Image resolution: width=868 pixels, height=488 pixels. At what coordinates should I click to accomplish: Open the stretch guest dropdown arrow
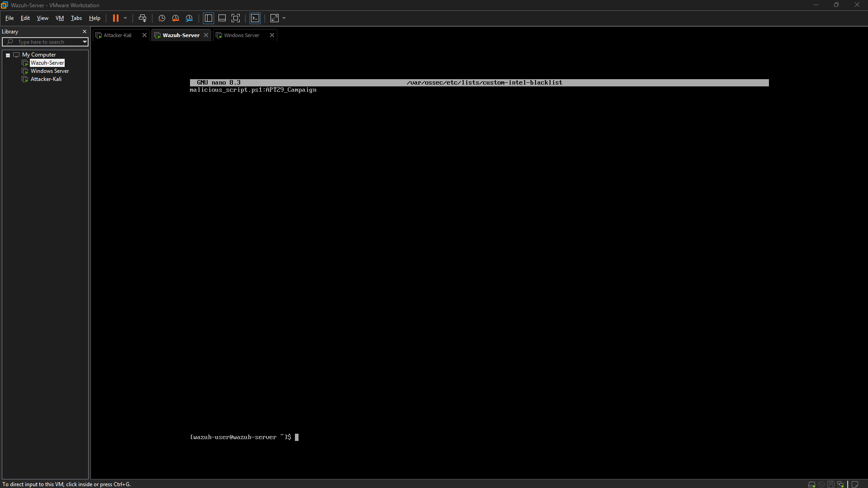pyautogui.click(x=284, y=18)
